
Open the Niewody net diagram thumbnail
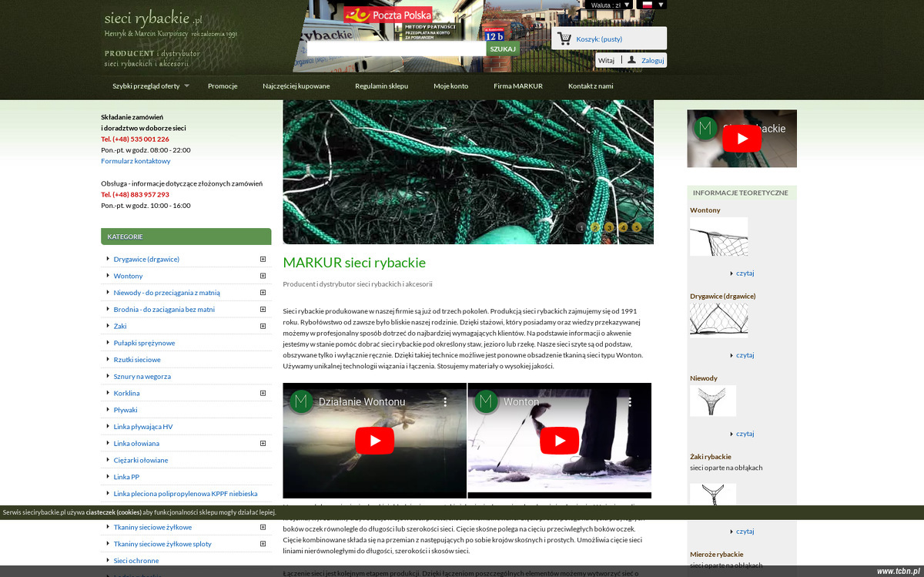713,401
